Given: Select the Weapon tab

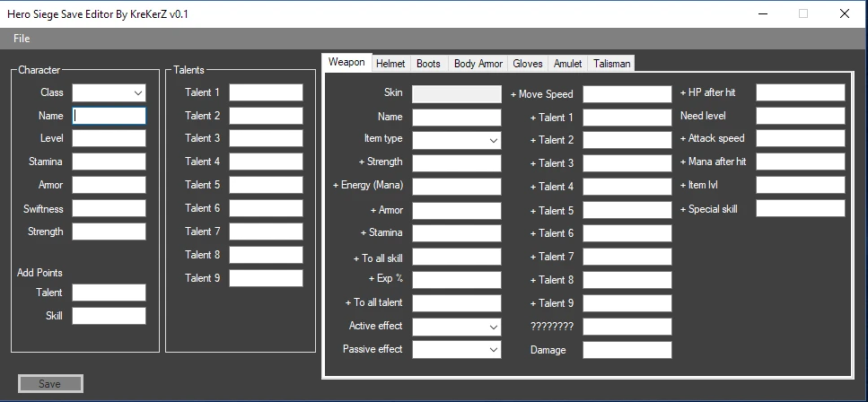Looking at the screenshot, I should [346, 62].
